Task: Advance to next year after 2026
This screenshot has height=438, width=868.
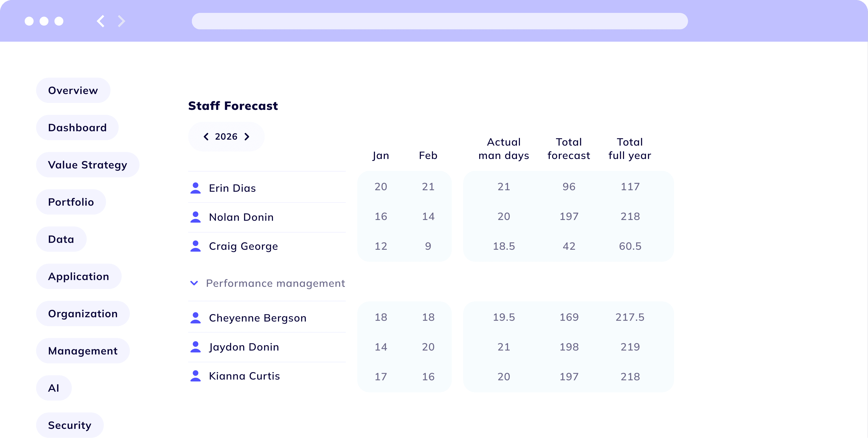Action: [247, 137]
